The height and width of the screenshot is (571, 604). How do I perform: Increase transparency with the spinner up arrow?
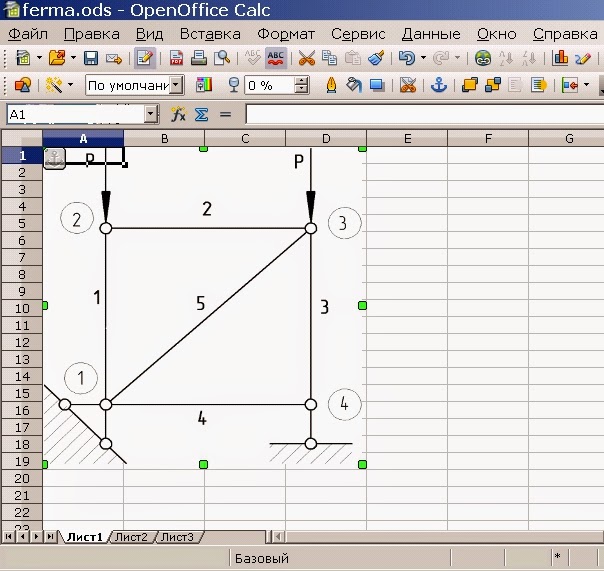pyautogui.click(x=302, y=81)
